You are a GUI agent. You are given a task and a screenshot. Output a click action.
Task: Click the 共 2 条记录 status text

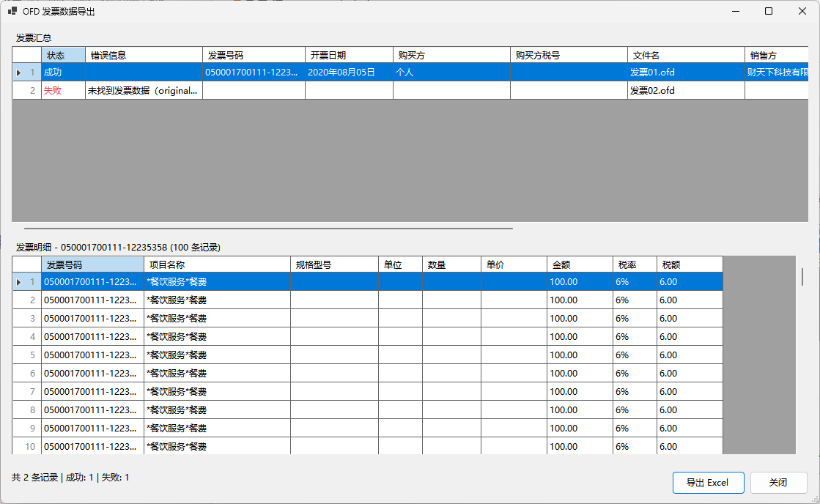pyautogui.click(x=35, y=478)
